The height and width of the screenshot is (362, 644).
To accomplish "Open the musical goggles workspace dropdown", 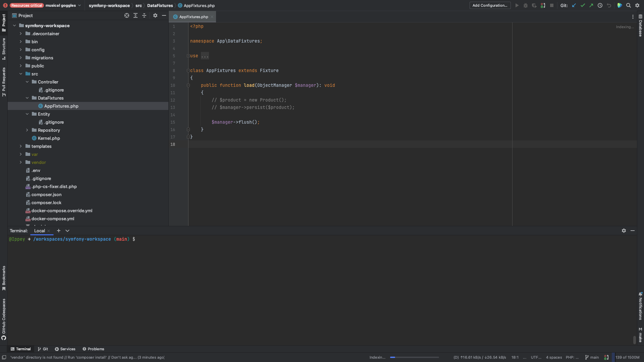I will [x=63, y=5].
